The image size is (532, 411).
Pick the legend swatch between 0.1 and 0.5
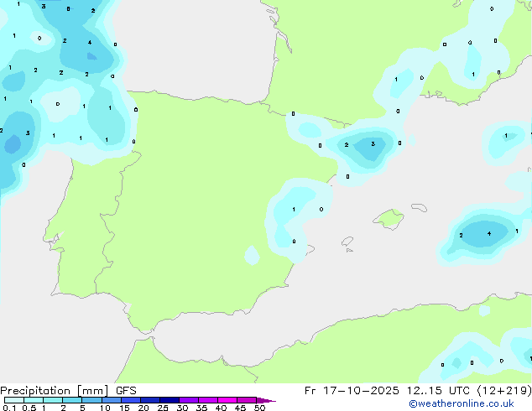tap(14, 400)
